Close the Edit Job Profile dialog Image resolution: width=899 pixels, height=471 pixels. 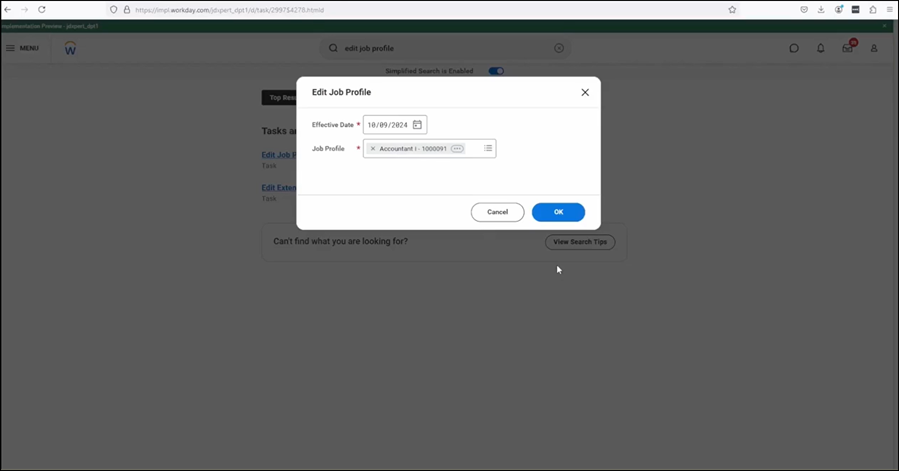click(585, 92)
